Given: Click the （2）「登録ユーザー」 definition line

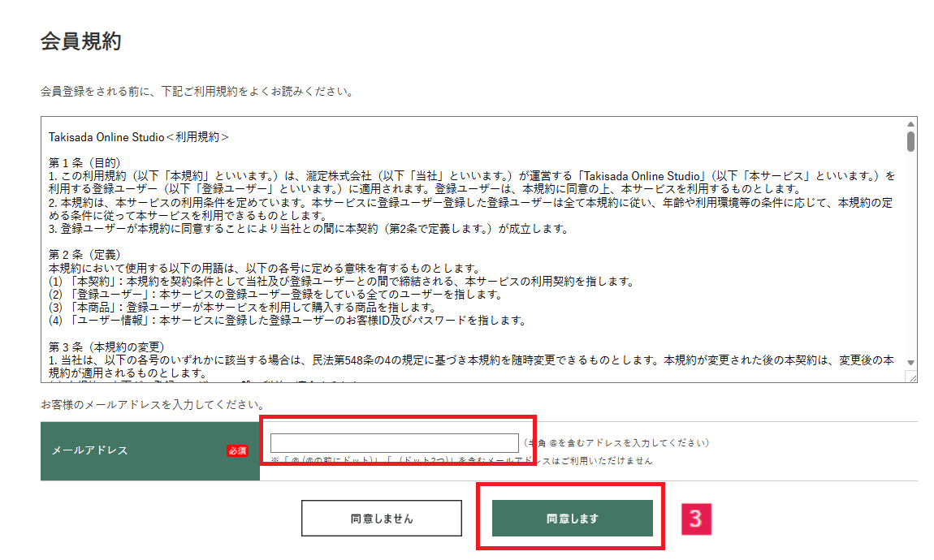Looking at the screenshot, I should [x=276, y=294].
